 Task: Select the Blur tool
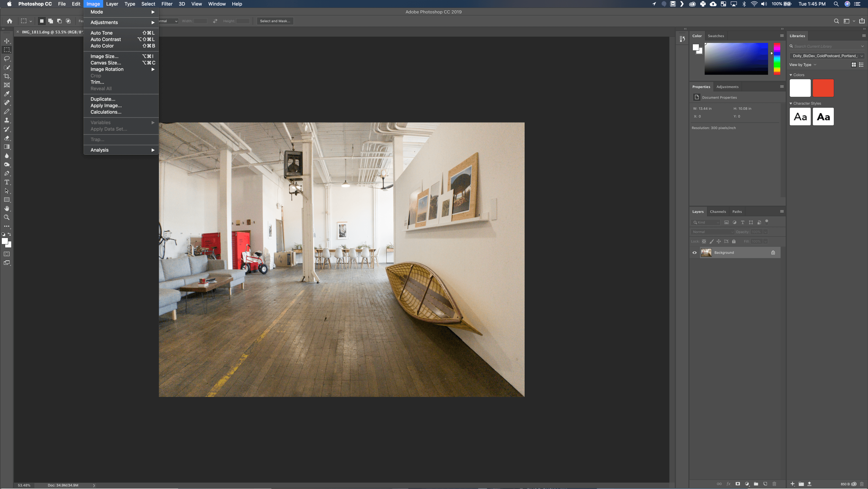pos(7,156)
